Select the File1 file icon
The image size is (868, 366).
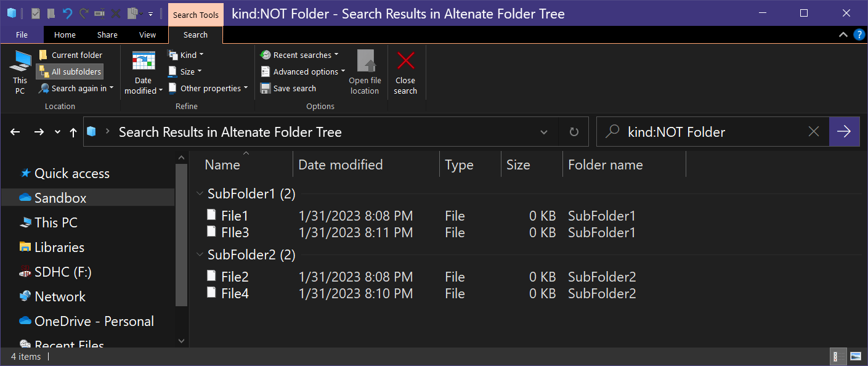pos(211,215)
